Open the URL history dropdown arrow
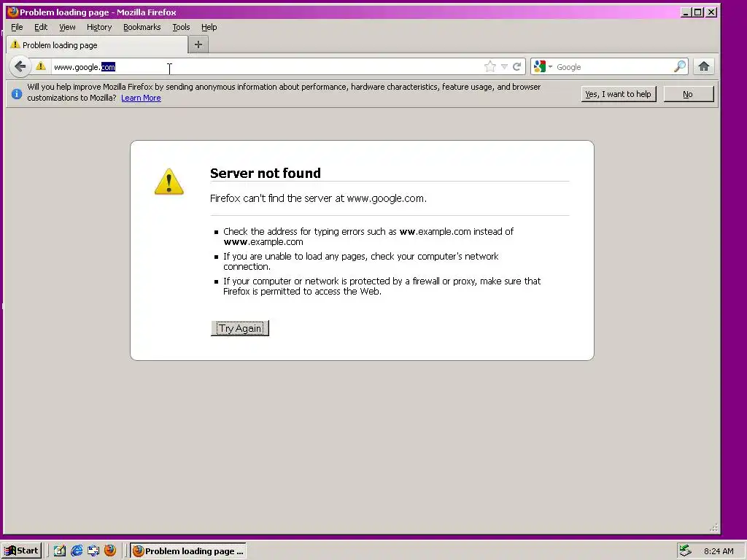 coord(504,66)
